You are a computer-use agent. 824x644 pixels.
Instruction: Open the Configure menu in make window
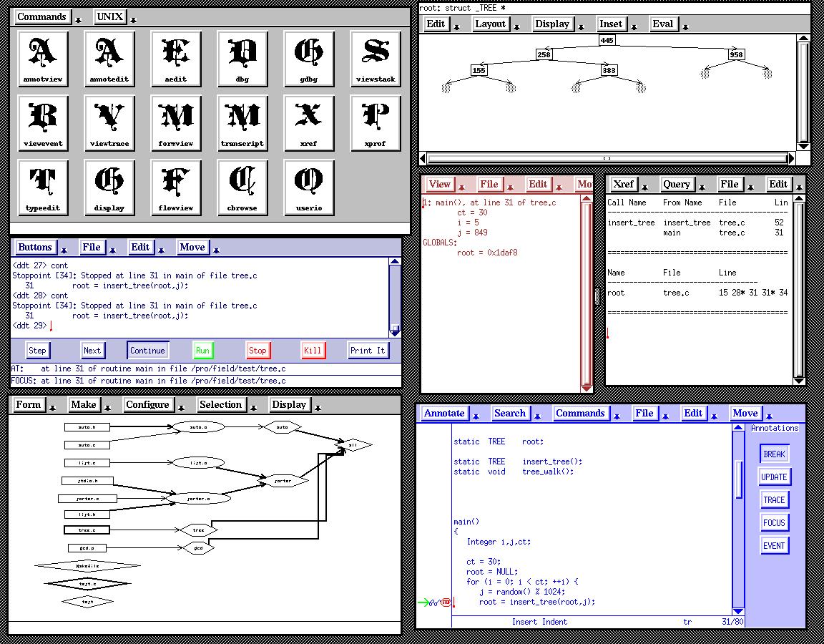click(x=147, y=404)
